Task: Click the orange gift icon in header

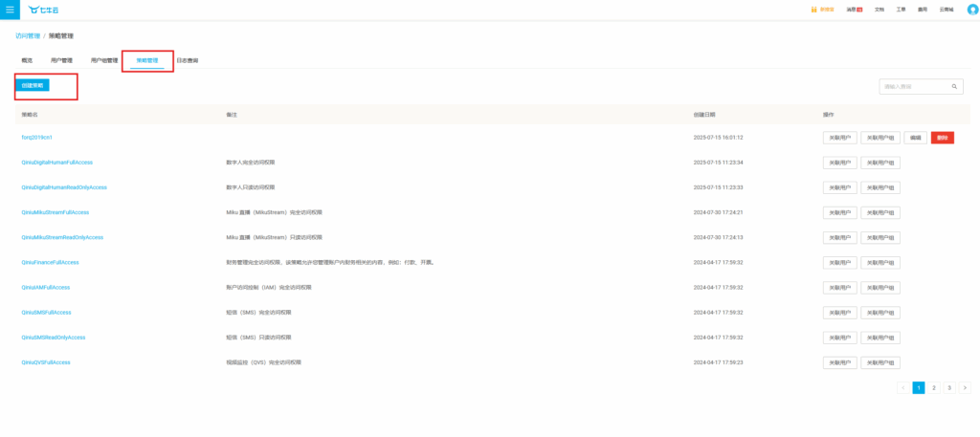Action: coord(814,10)
